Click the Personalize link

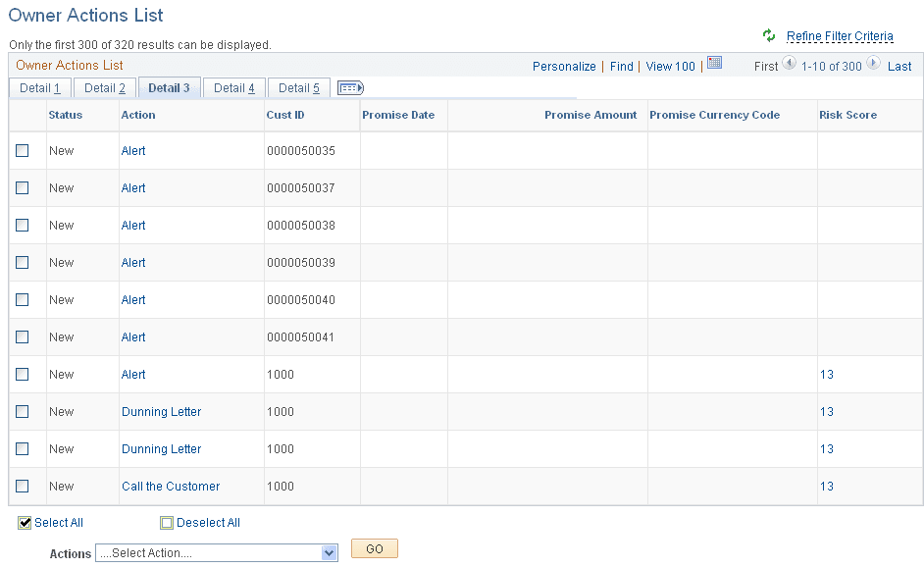coord(564,66)
